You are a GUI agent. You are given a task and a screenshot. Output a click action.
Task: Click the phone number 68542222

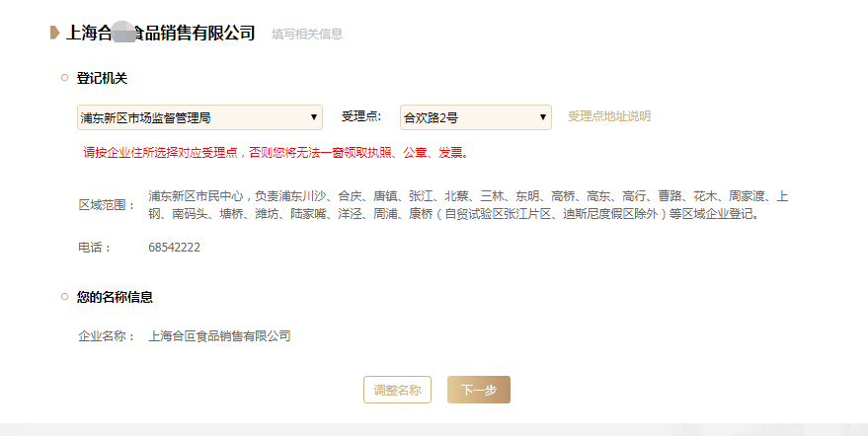tap(175, 248)
